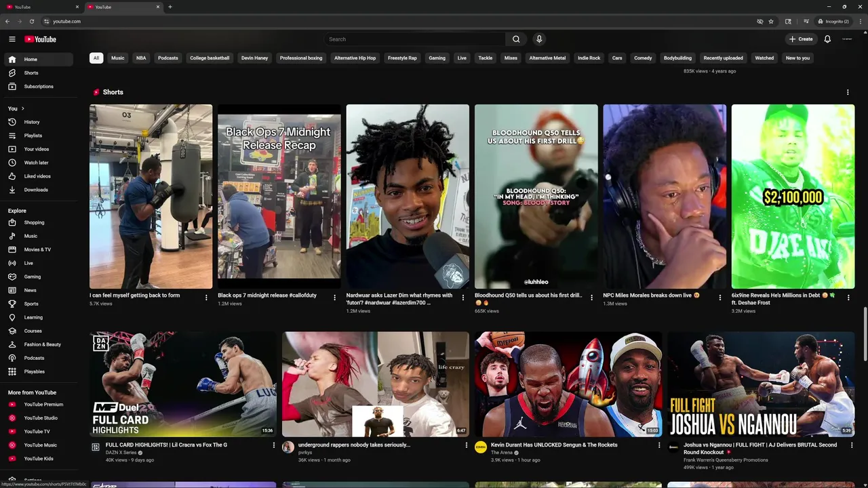Open YouTube Kids link
The height and width of the screenshot is (488, 868).
point(38,459)
